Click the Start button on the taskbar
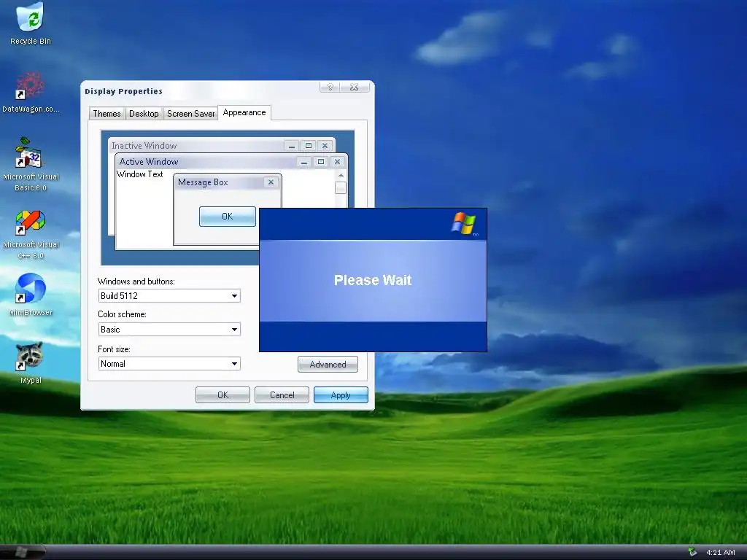 23,552
